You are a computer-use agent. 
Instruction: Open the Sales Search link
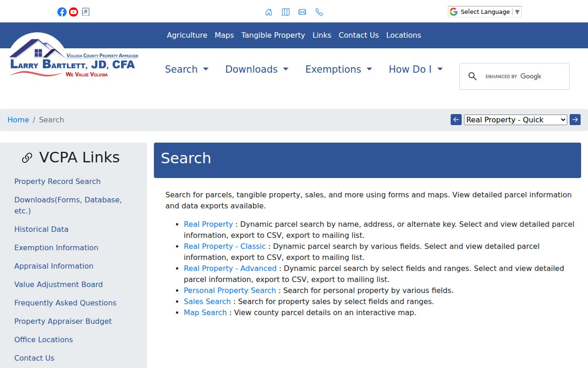pos(207,301)
